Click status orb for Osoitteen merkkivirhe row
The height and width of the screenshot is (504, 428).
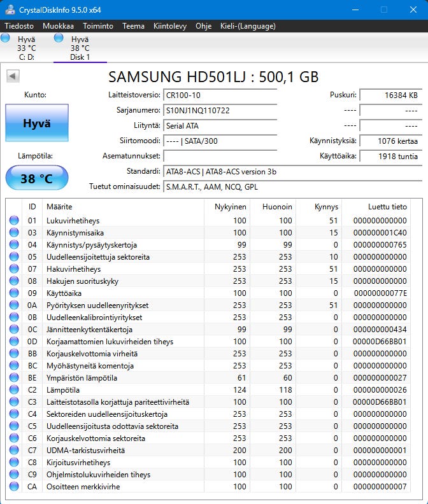click(x=14, y=487)
